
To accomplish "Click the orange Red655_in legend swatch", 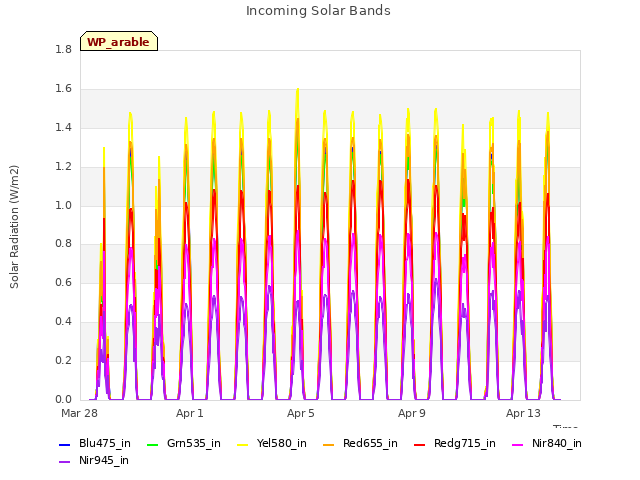I will pos(329,444).
